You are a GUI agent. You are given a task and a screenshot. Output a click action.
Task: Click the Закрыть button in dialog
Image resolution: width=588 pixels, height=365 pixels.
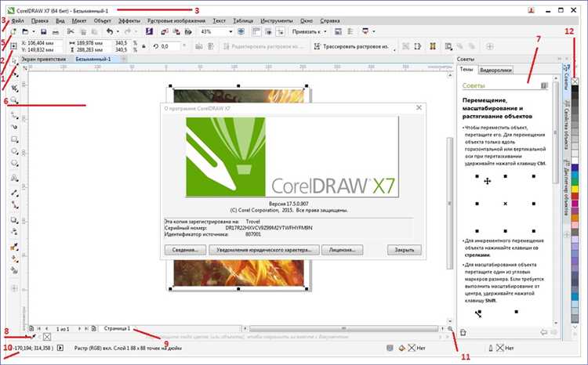pyautogui.click(x=405, y=250)
